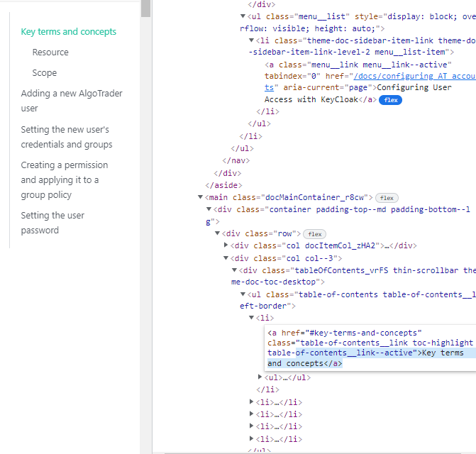Collapse the tableOfContents div node
Image resolution: width=476 pixels, height=454 pixels.
click(x=234, y=270)
